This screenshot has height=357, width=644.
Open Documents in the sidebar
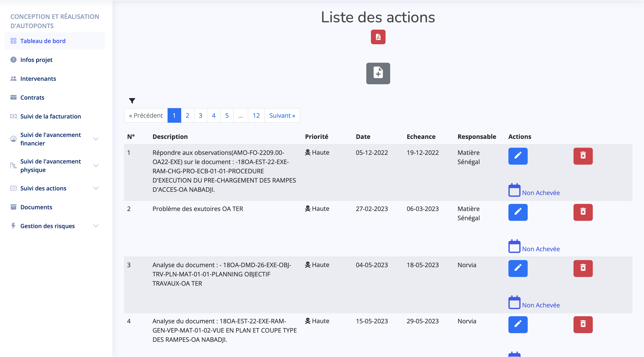pyautogui.click(x=55, y=207)
